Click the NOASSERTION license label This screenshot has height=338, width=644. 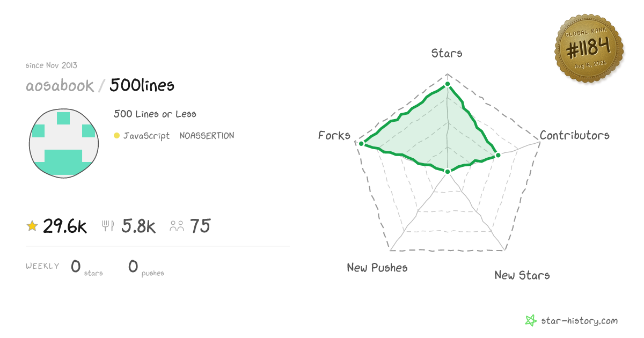(x=207, y=136)
